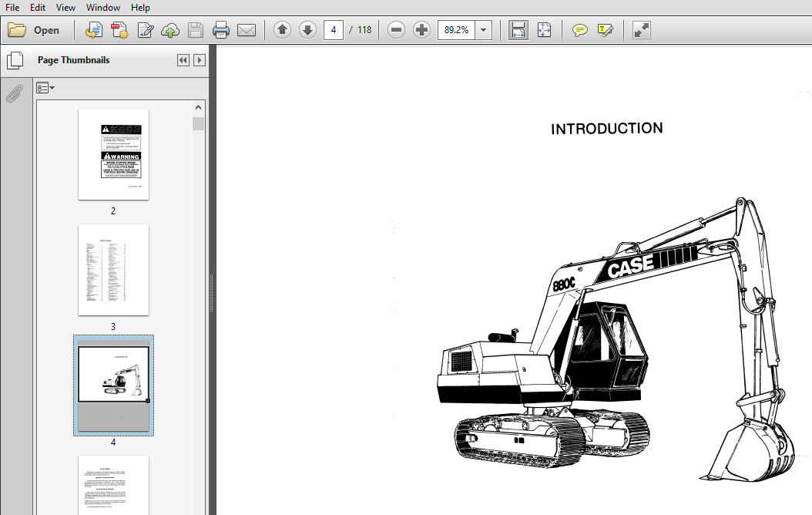
Task: Click the total page count 118
Action: [364, 30]
